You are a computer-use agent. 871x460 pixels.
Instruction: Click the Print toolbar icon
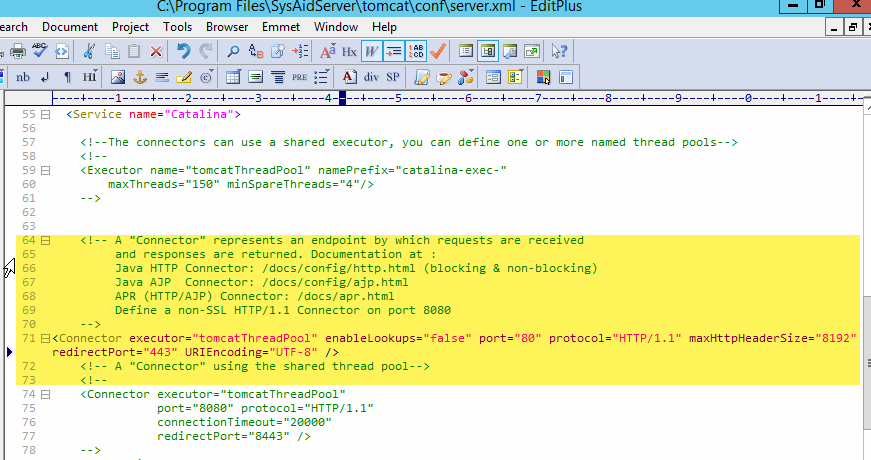pos(18,51)
